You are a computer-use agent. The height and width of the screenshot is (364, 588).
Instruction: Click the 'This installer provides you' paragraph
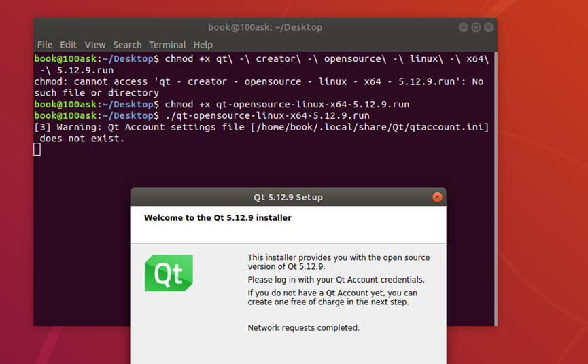pos(339,262)
